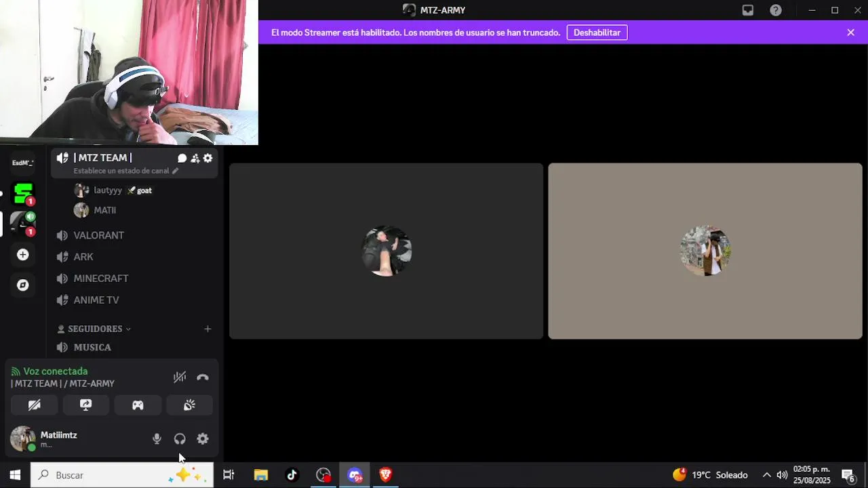Open chat for MTZ TEAM voice channel
Image resolution: width=868 pixels, height=488 pixels.
(182, 158)
